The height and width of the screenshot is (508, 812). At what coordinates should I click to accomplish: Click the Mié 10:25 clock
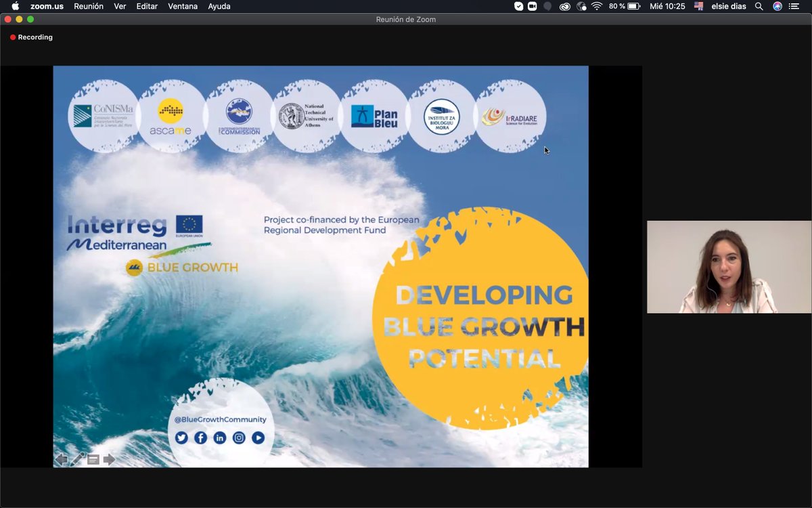click(x=667, y=6)
